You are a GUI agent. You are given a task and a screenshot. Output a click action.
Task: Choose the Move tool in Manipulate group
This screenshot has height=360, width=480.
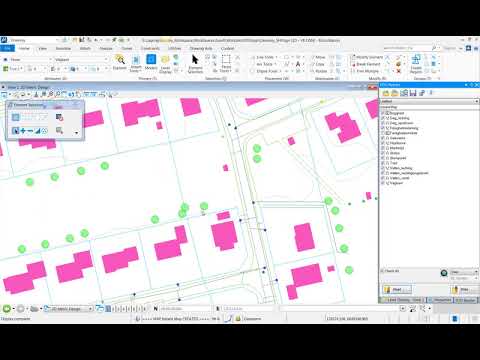point(318,57)
